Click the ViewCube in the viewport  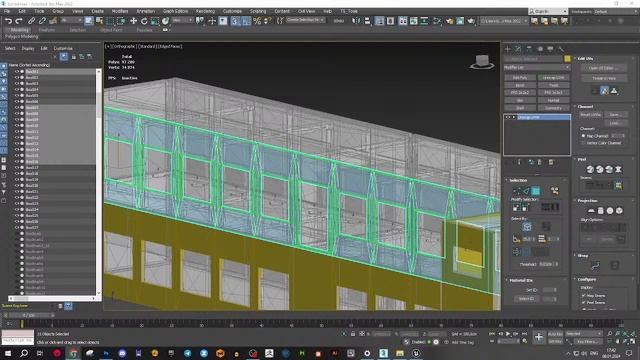(x=482, y=62)
